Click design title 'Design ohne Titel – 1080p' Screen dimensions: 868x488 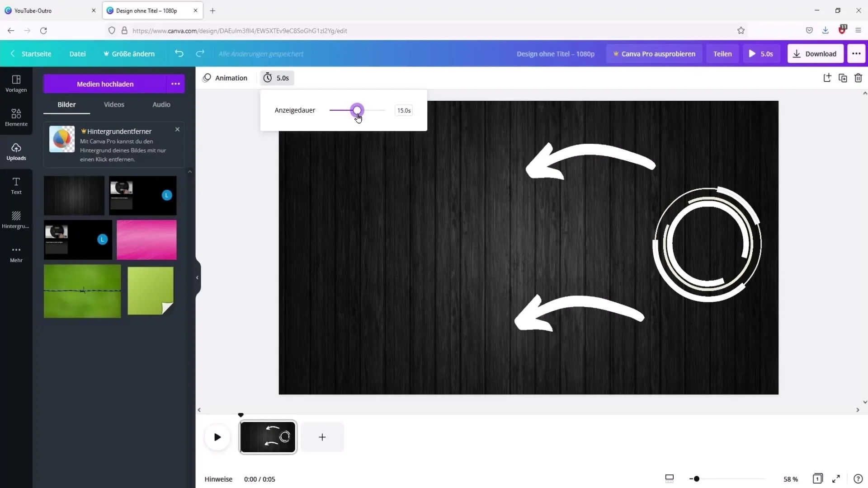click(x=556, y=53)
